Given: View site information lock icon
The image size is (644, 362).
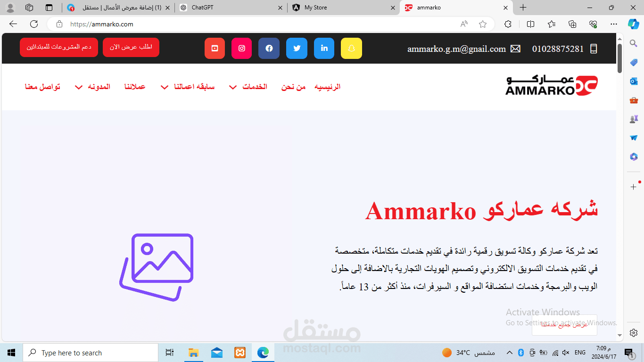Looking at the screenshot, I should click(x=59, y=24).
